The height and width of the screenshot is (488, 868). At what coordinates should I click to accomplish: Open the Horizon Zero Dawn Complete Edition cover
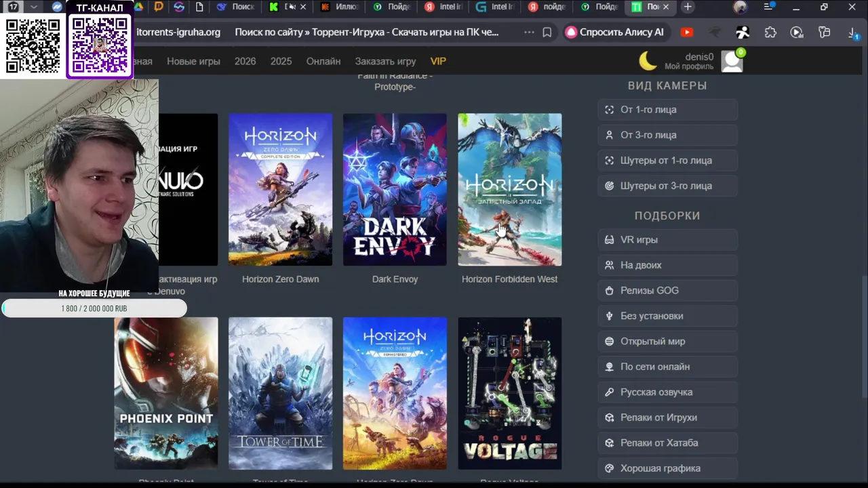(x=280, y=190)
